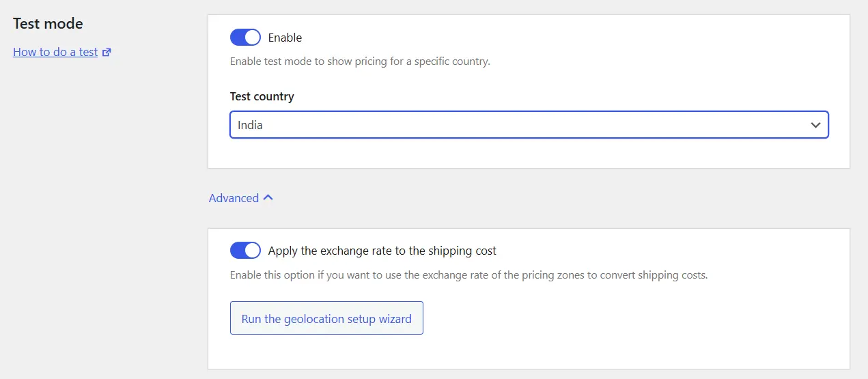Turn off the shipping cost exchange rate toggle

click(x=245, y=251)
